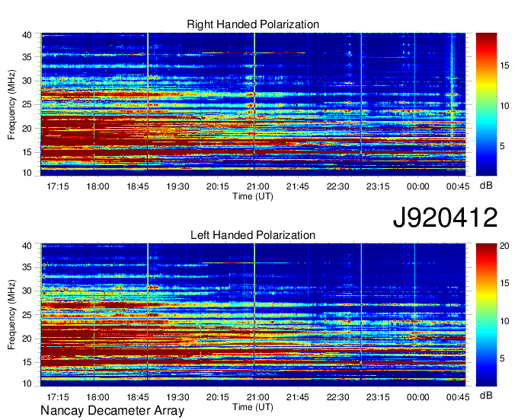Click the 15 value on Left Handed colorbar
518x420 pixels.
pyautogui.click(x=504, y=283)
